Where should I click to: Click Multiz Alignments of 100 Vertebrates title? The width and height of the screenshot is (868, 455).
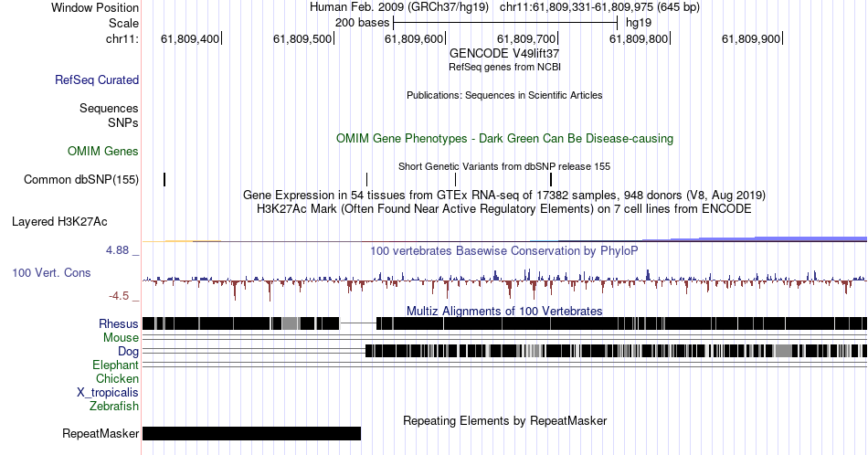click(x=504, y=311)
